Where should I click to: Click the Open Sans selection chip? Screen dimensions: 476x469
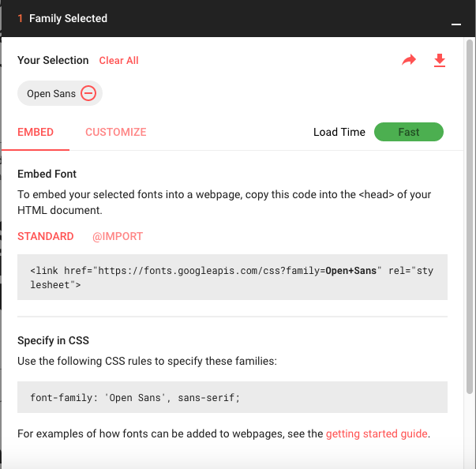(60, 93)
